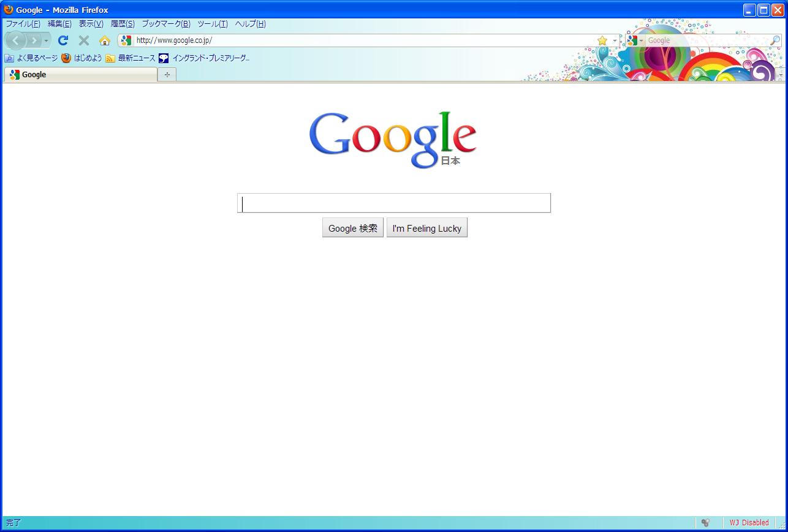
Task: Open a new tab with the plus button
Action: [167, 75]
